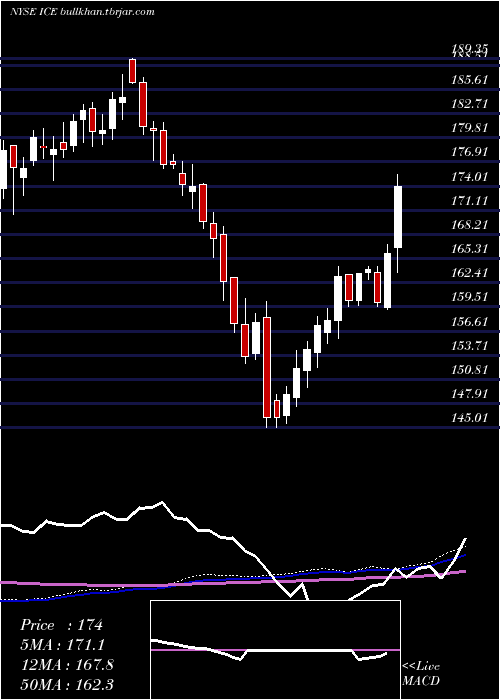Select the '12MA : 167.8' value

pyautogui.click(x=67, y=665)
